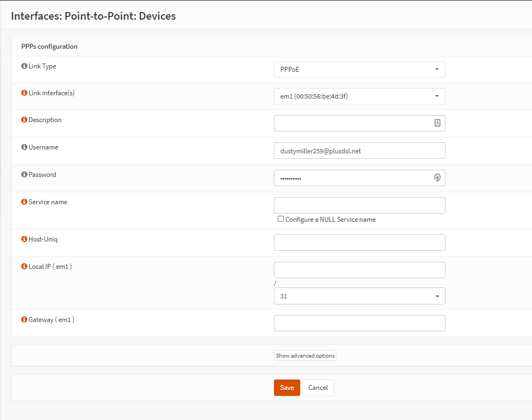Screen dimensions: 532x420
Task: Open the Link Type PPPoE dropdown
Action: click(x=359, y=70)
